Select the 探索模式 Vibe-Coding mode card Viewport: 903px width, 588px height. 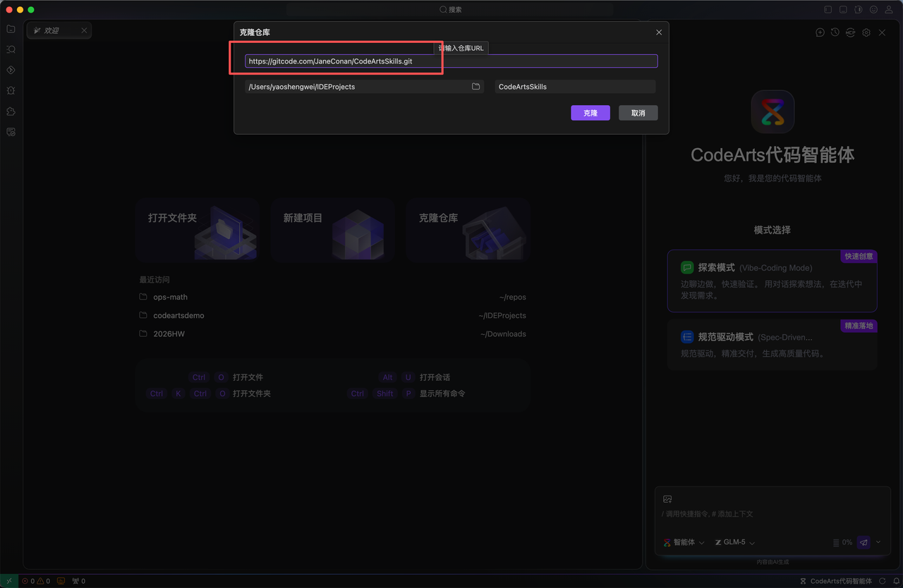[772, 281]
